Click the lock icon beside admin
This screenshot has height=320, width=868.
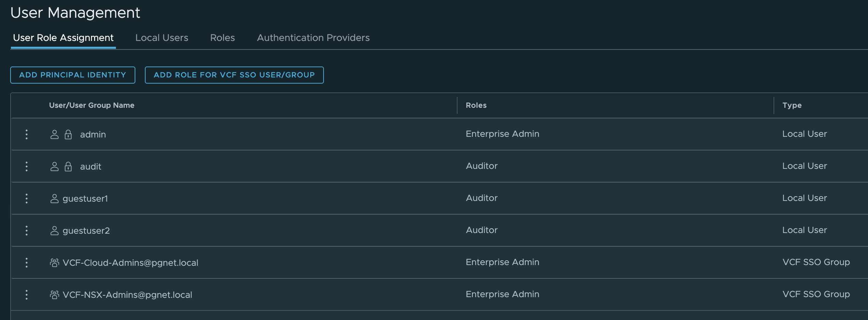pos(68,134)
